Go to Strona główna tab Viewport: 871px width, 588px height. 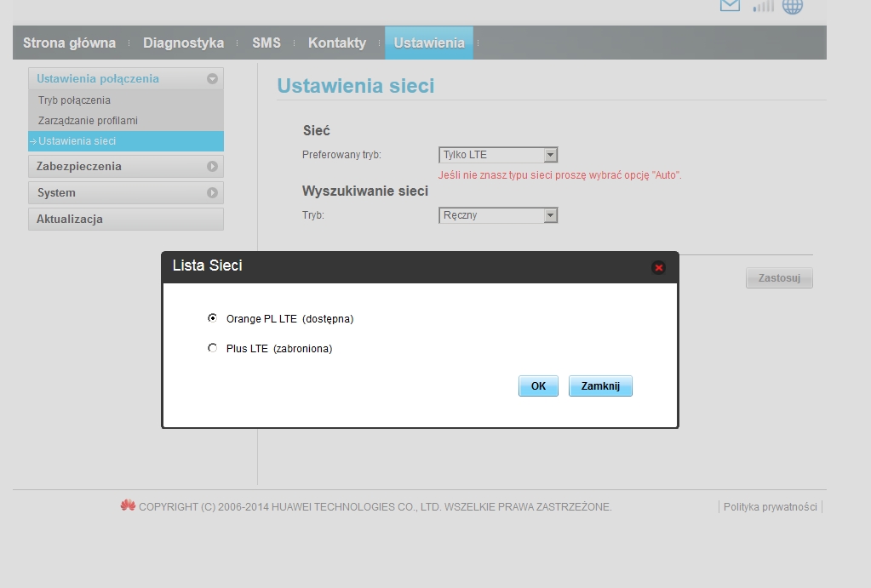click(x=70, y=43)
